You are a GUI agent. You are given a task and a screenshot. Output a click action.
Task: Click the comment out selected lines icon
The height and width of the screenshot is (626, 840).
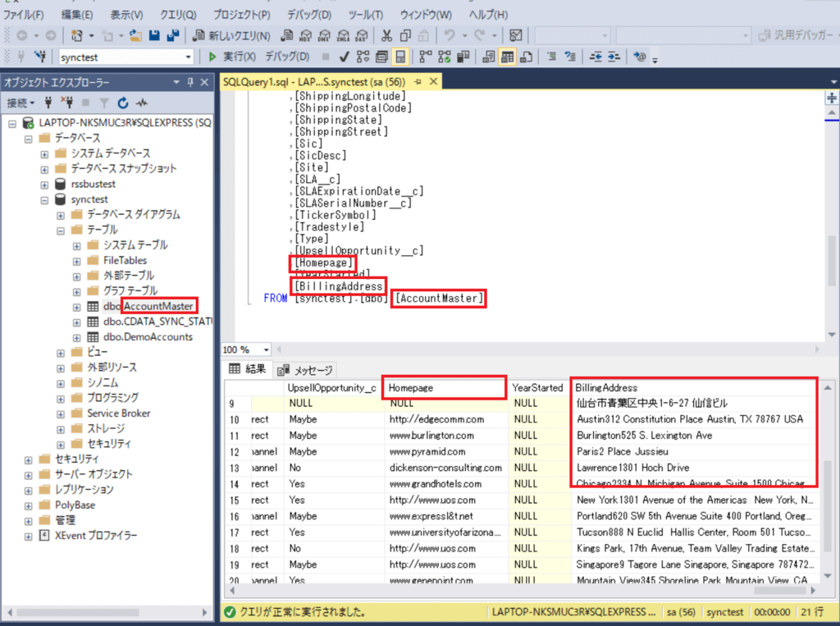click(551, 57)
